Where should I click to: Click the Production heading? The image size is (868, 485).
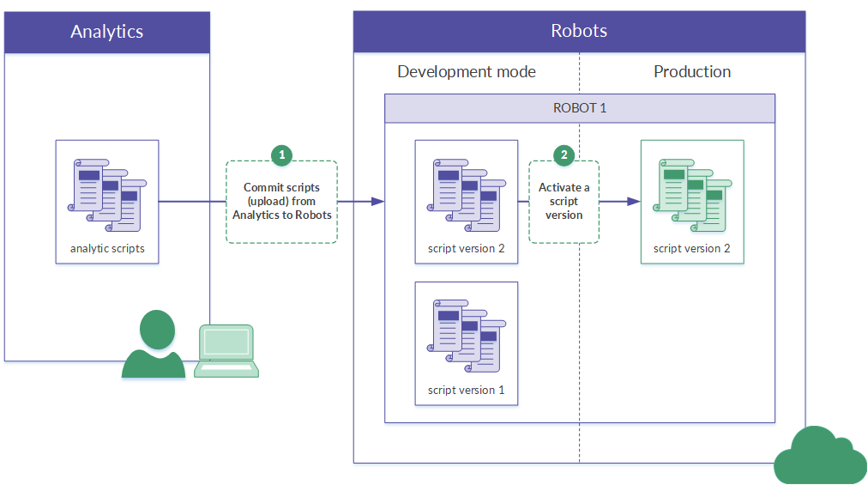point(692,72)
